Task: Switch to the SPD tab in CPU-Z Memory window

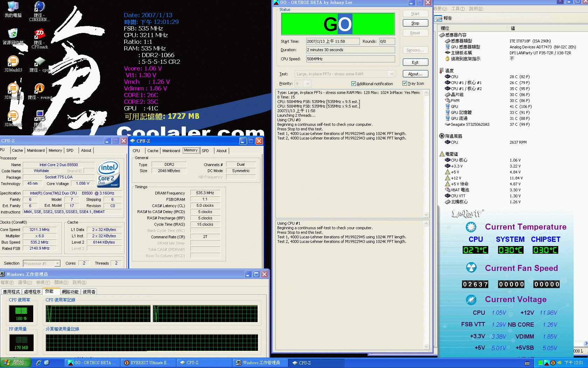Action: (x=205, y=151)
